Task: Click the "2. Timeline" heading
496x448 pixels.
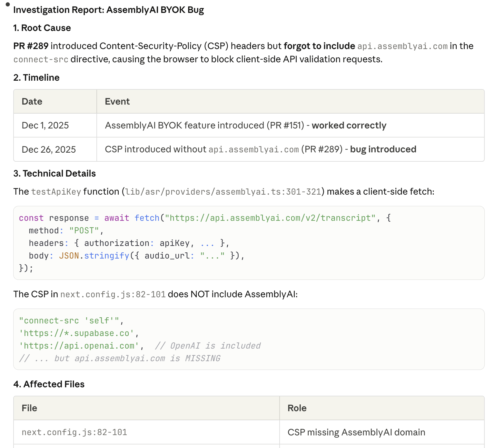Action: tap(36, 78)
